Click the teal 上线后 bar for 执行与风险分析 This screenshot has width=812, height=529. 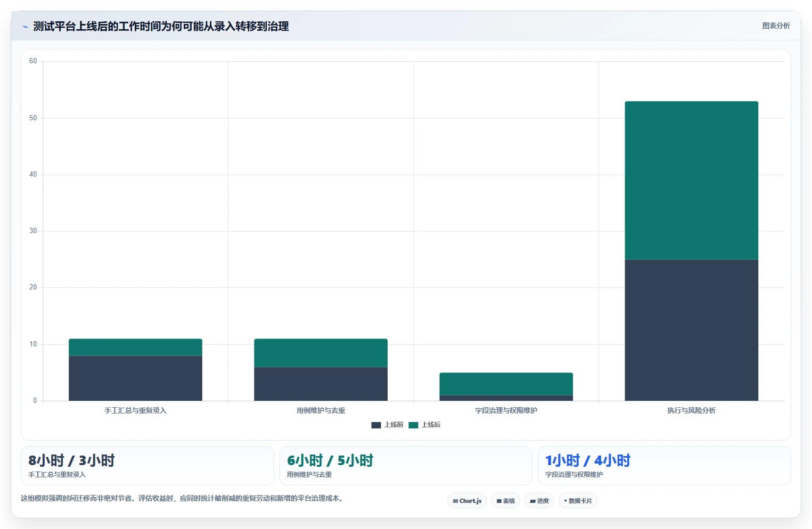coord(691,180)
